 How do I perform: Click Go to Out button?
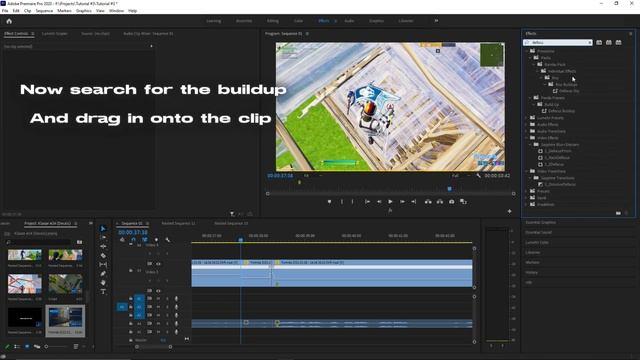[x=413, y=202]
